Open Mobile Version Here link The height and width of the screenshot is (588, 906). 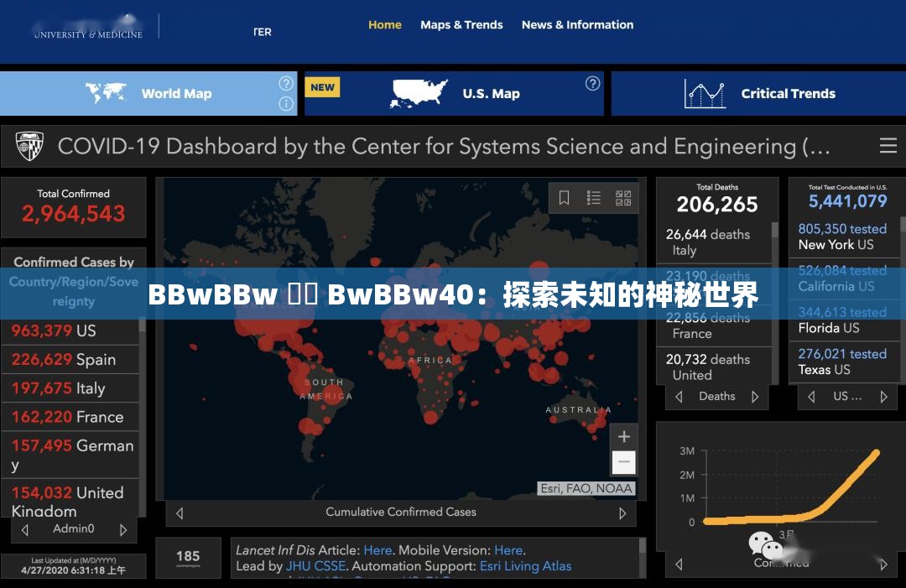(508, 550)
